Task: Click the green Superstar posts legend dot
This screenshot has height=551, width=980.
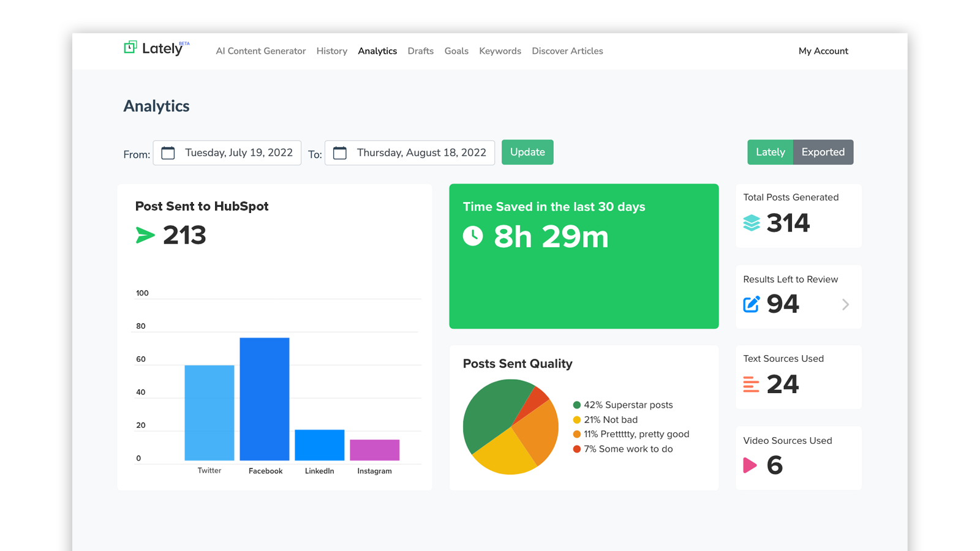Action: coord(576,405)
